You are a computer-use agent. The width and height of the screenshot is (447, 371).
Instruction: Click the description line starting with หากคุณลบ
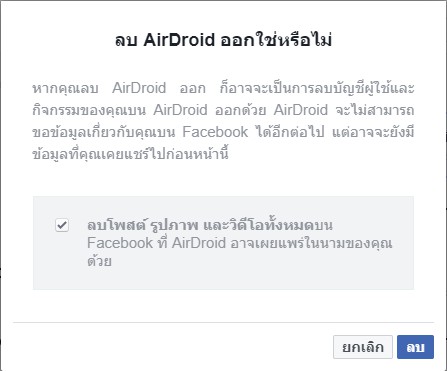[x=223, y=88]
